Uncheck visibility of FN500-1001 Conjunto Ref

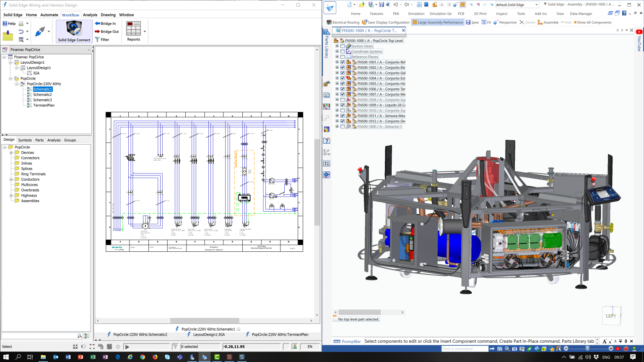(x=343, y=62)
